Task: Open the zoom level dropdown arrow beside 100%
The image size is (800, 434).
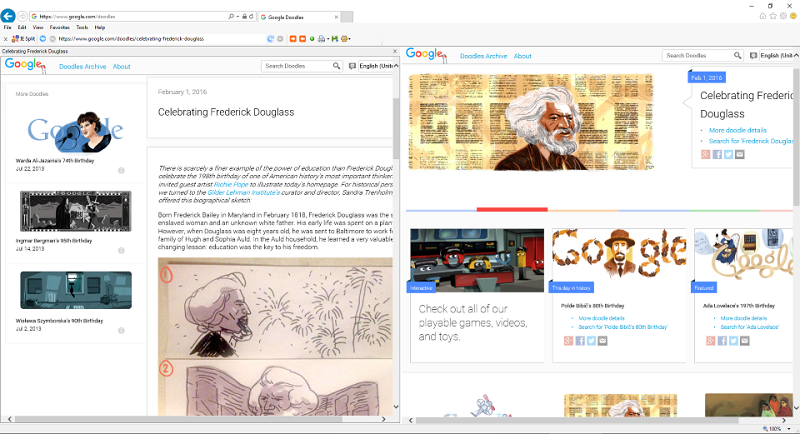Action: [788, 429]
